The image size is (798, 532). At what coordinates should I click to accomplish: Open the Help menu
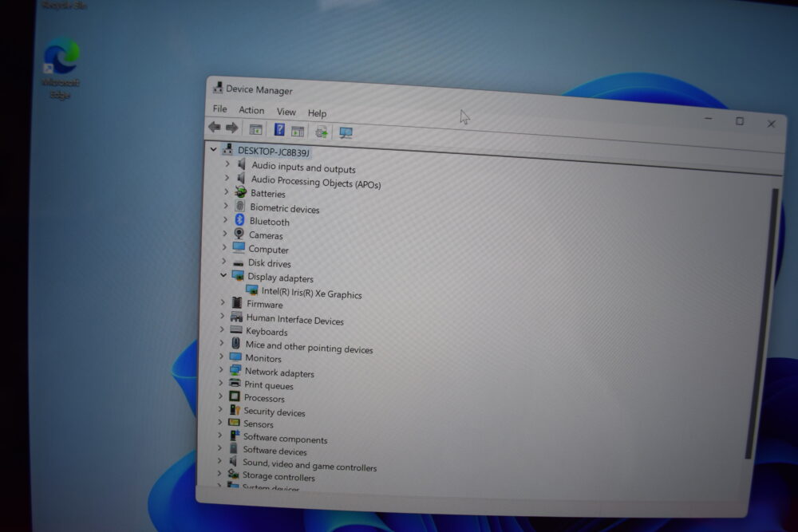[317, 113]
